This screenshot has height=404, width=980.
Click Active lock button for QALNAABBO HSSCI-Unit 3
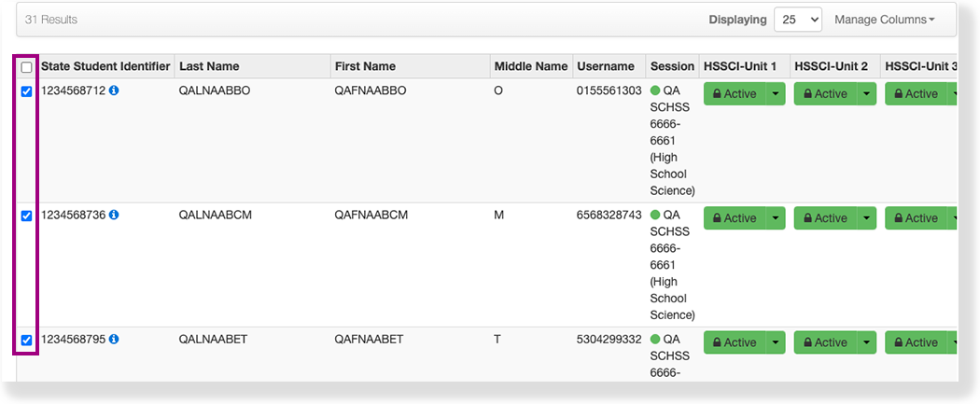tap(915, 93)
